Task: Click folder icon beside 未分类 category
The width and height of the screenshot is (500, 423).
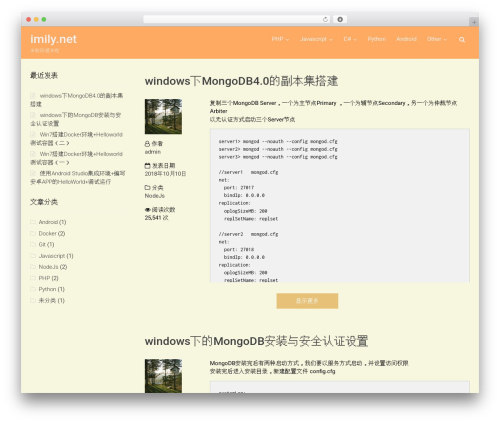Action: 33,300
